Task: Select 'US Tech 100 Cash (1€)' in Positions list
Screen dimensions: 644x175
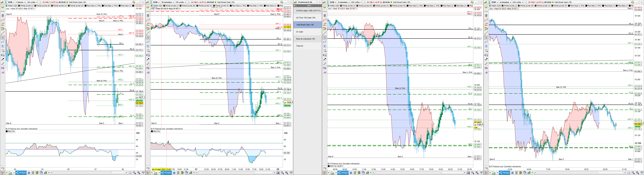Action: pos(308,18)
